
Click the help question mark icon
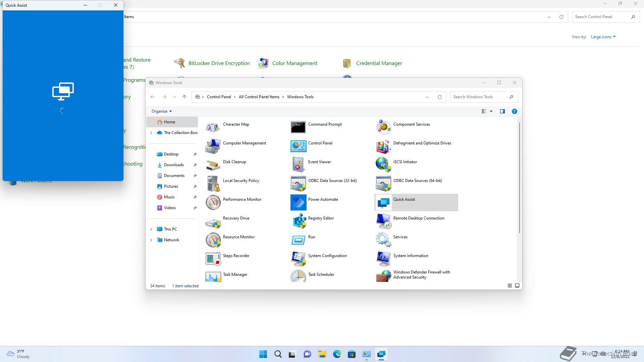click(x=514, y=111)
